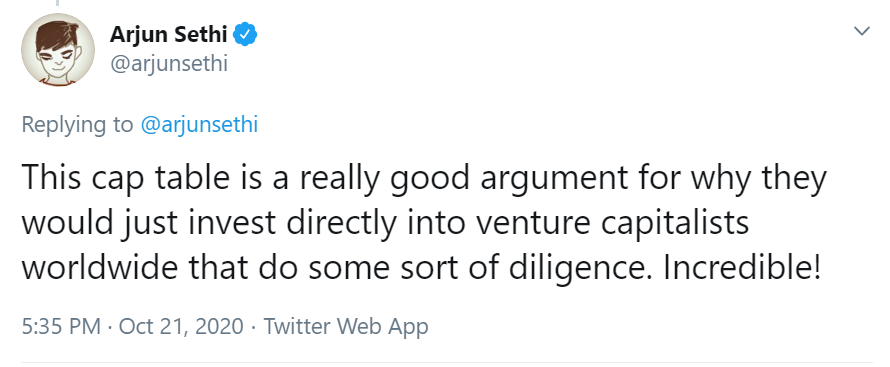Expand the tweet options chevron menu
The image size is (890, 367).
[862, 31]
